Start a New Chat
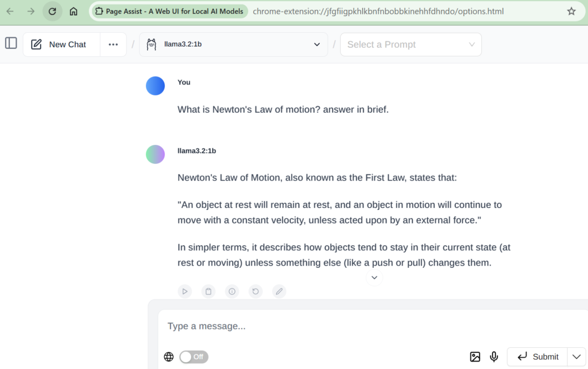The height and width of the screenshot is (369, 588). click(x=59, y=45)
